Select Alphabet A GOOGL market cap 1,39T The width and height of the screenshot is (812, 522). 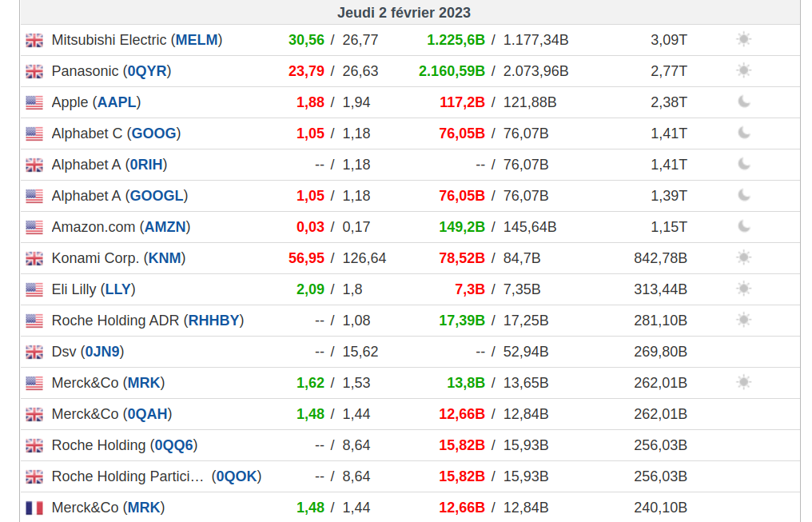click(669, 196)
